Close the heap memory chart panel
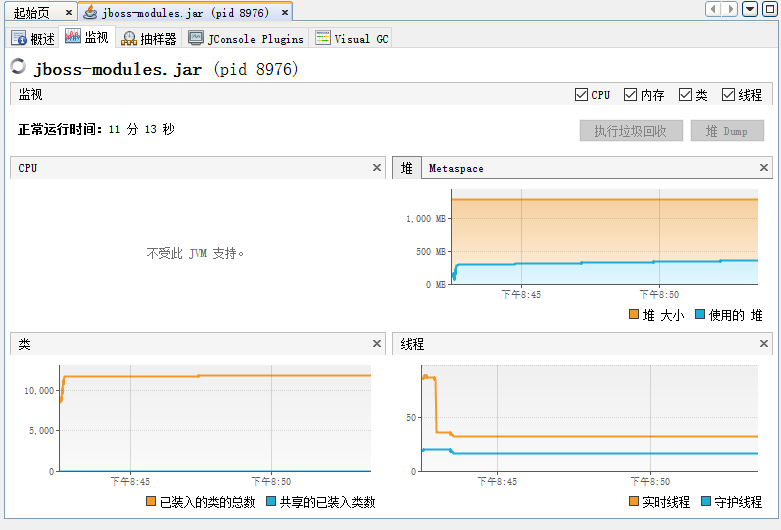The width and height of the screenshot is (781, 530). [x=764, y=168]
